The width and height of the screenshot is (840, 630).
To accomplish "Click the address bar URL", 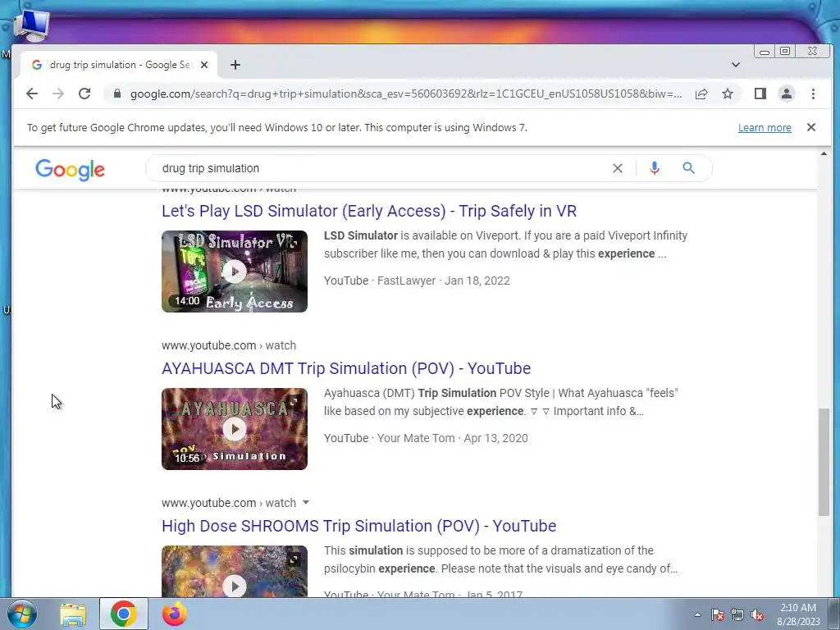I will click(x=405, y=94).
